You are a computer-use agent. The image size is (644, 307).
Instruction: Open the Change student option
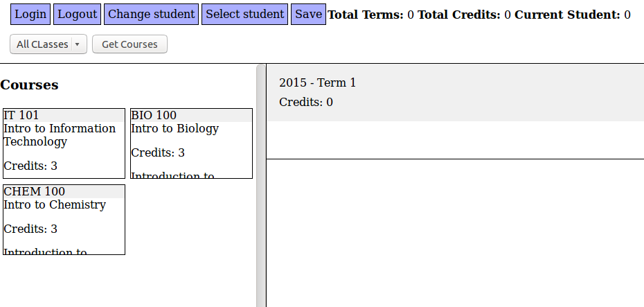click(x=152, y=15)
